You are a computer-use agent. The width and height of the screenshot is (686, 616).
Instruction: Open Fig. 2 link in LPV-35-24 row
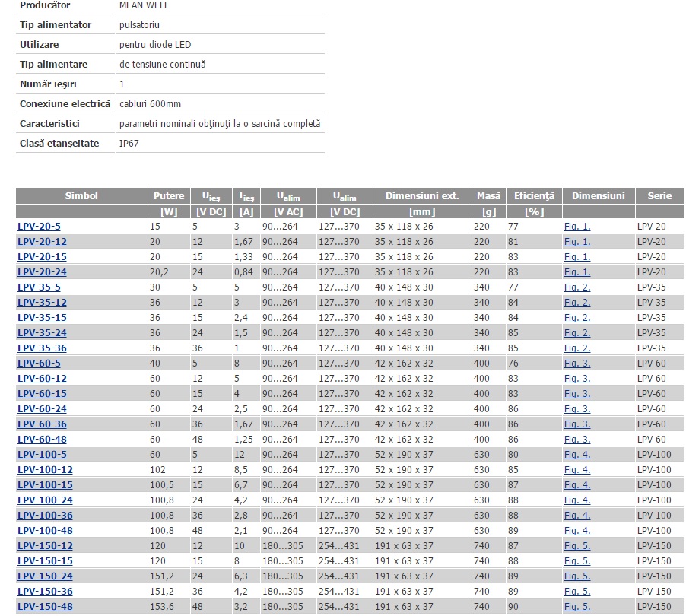576,333
